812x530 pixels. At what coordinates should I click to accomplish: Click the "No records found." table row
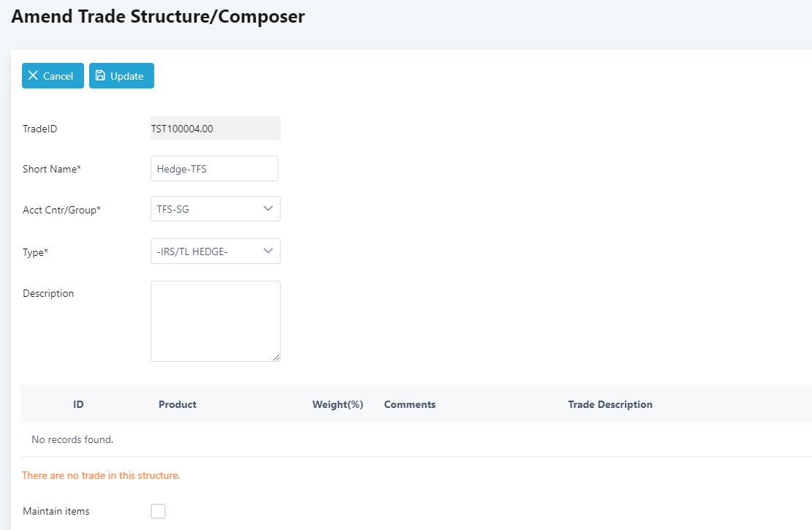click(x=72, y=439)
